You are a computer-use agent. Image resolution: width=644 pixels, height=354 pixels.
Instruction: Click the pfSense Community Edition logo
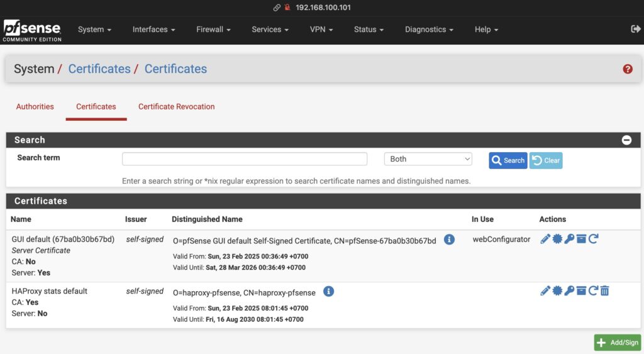(x=32, y=30)
